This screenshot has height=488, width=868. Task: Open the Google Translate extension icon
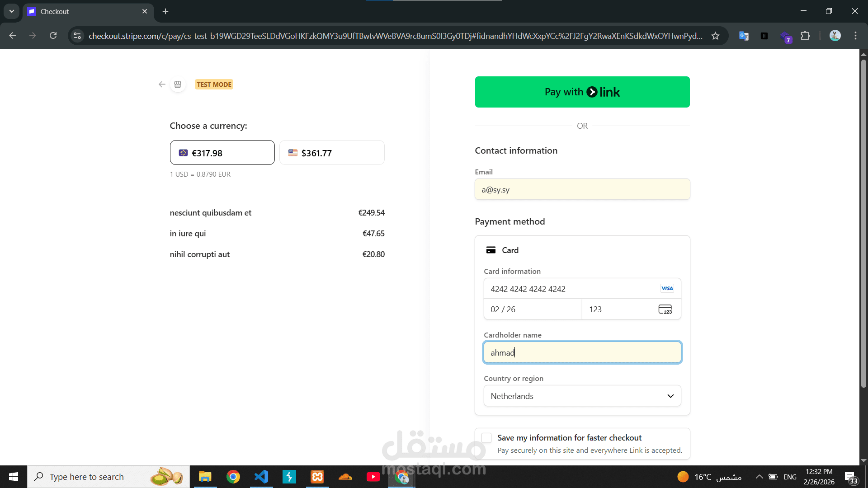pos(744,36)
